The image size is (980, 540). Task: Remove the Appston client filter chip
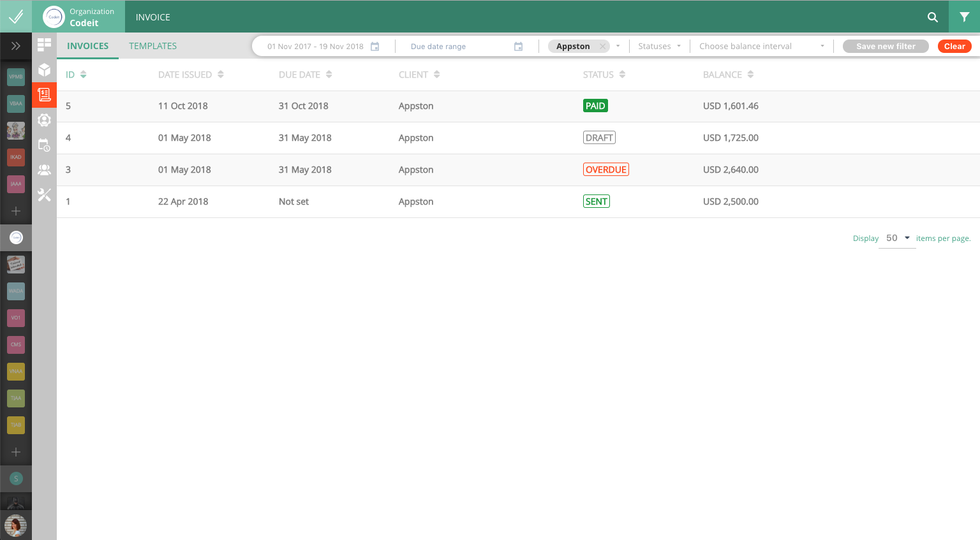point(602,46)
